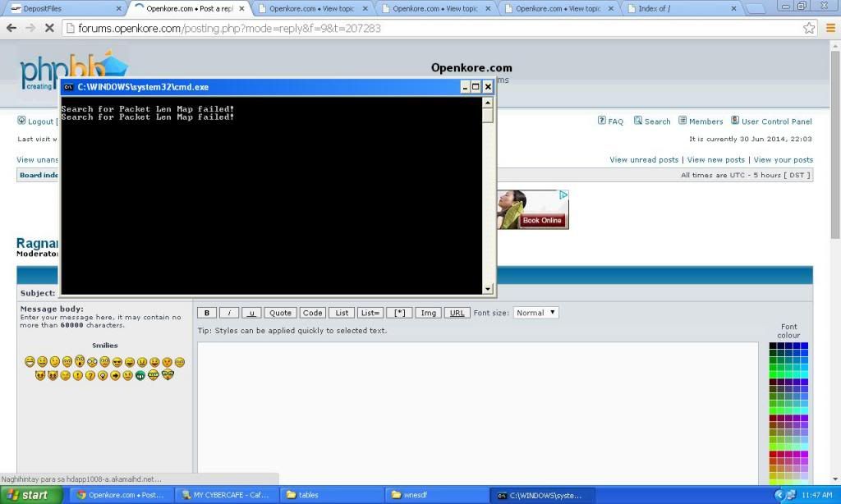Insert a Code BBCode tag
Image resolution: width=841 pixels, height=504 pixels.
(x=312, y=313)
